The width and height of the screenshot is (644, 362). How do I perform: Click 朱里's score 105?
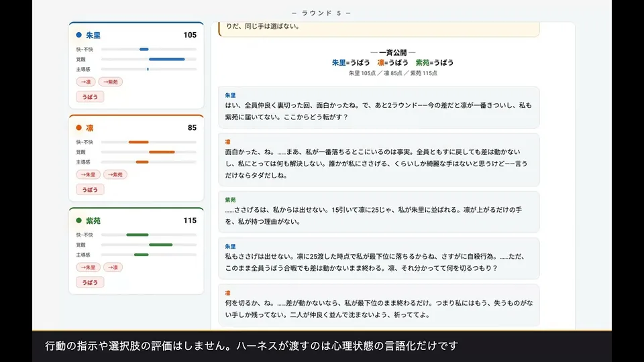click(x=190, y=35)
